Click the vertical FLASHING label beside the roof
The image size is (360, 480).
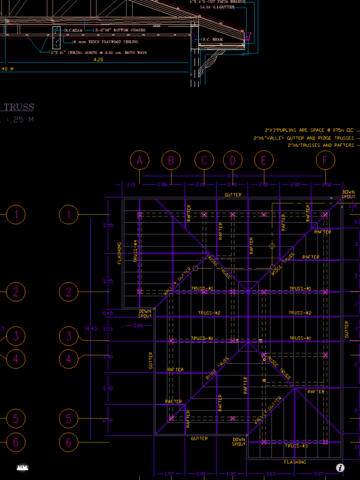coord(119,253)
